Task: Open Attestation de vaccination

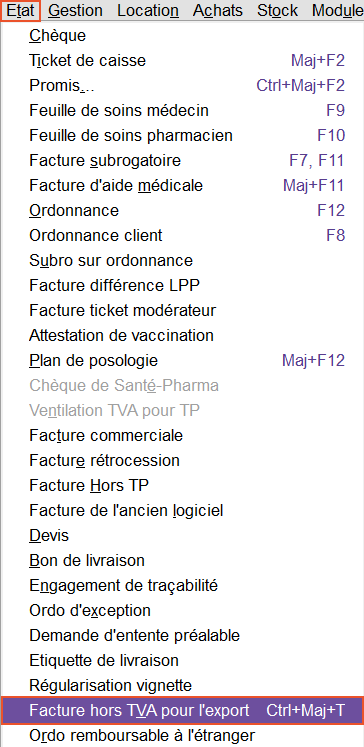Action: click(182, 335)
